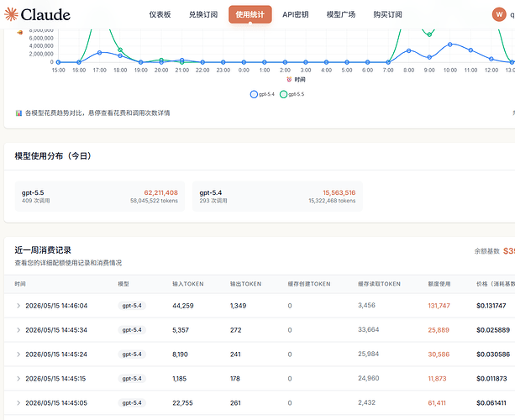The image size is (515, 420).
Task: Click the 模型 column header
Action: (x=123, y=284)
